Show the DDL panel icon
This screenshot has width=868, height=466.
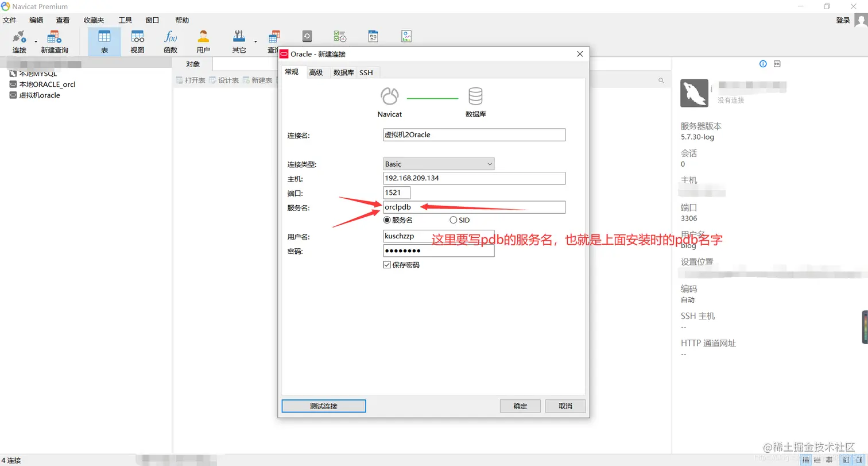777,64
